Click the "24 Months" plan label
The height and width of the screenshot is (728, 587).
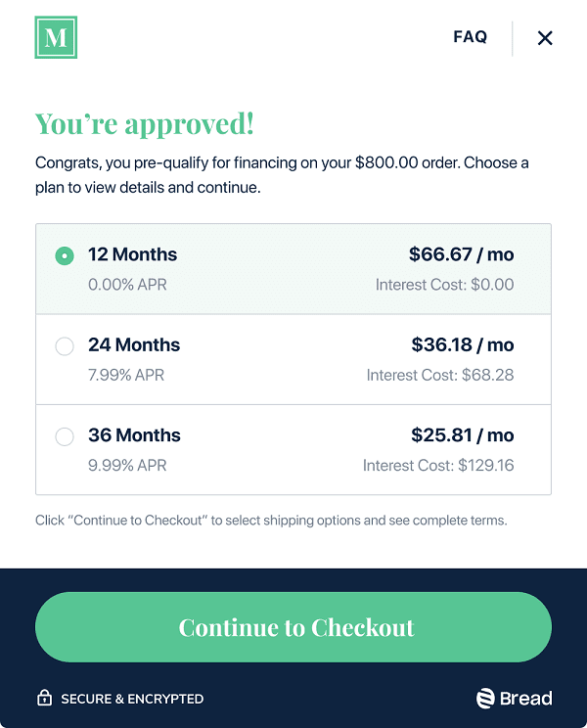[134, 344]
